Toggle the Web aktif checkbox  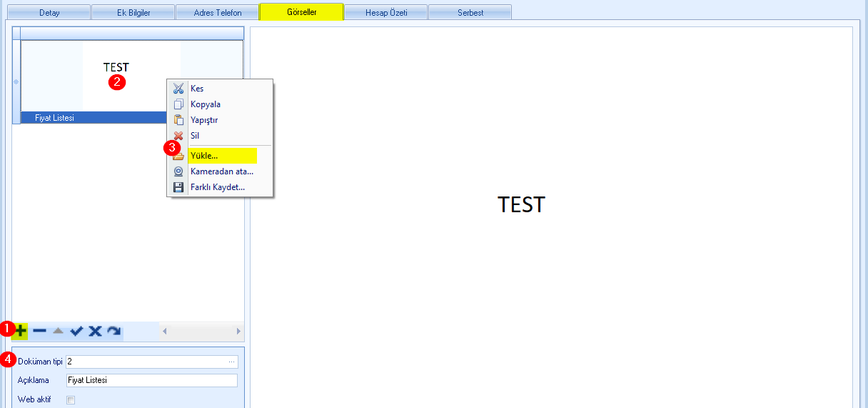pyautogui.click(x=71, y=400)
